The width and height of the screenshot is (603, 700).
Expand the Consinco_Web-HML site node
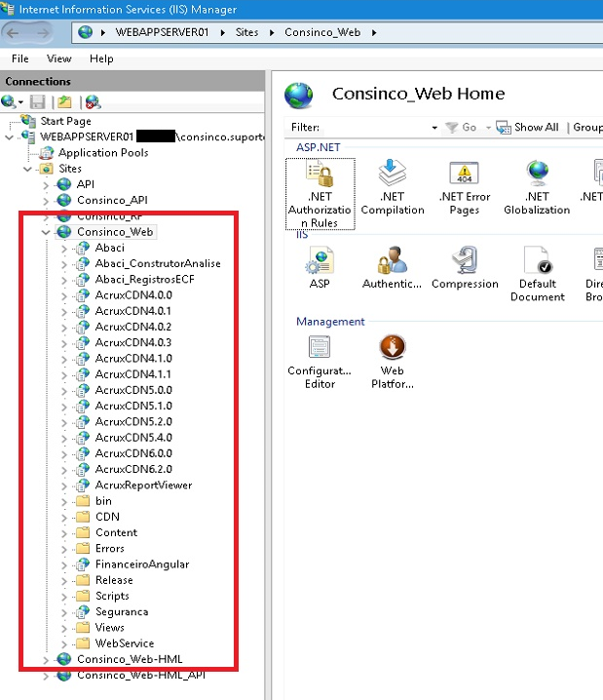coord(46,660)
